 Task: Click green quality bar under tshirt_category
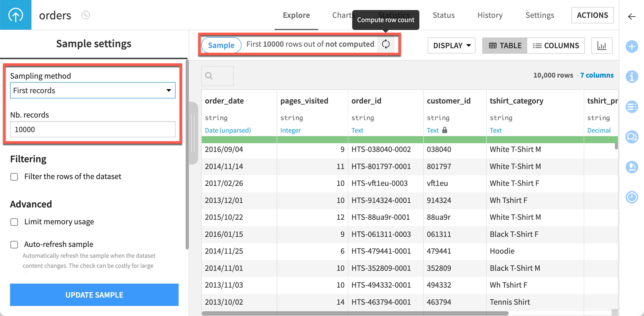coord(535,139)
